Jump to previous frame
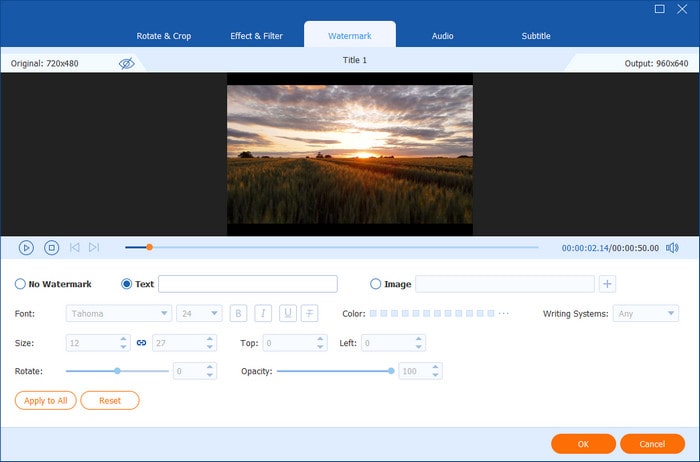Viewport: 700px width, 462px height. click(x=75, y=248)
